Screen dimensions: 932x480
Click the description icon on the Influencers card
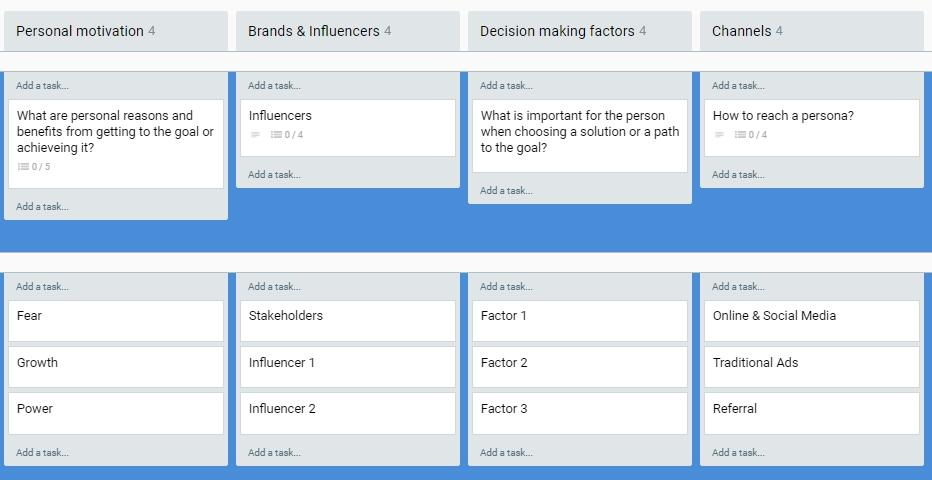coord(255,135)
